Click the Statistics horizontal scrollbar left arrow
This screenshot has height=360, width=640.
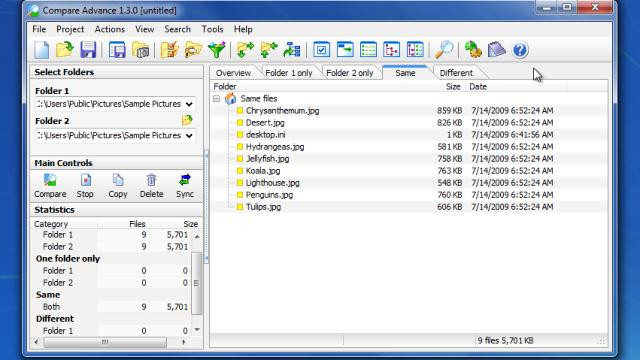point(36,342)
